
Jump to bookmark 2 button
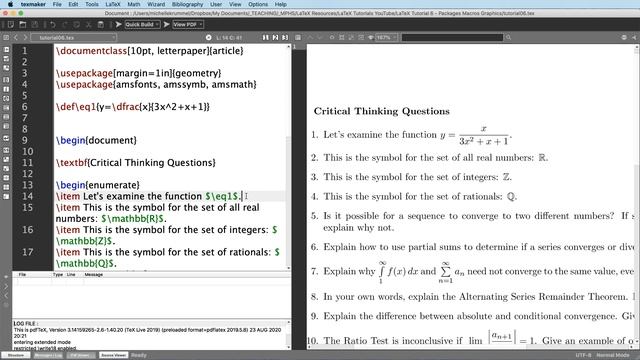pyautogui.click(x=276, y=38)
